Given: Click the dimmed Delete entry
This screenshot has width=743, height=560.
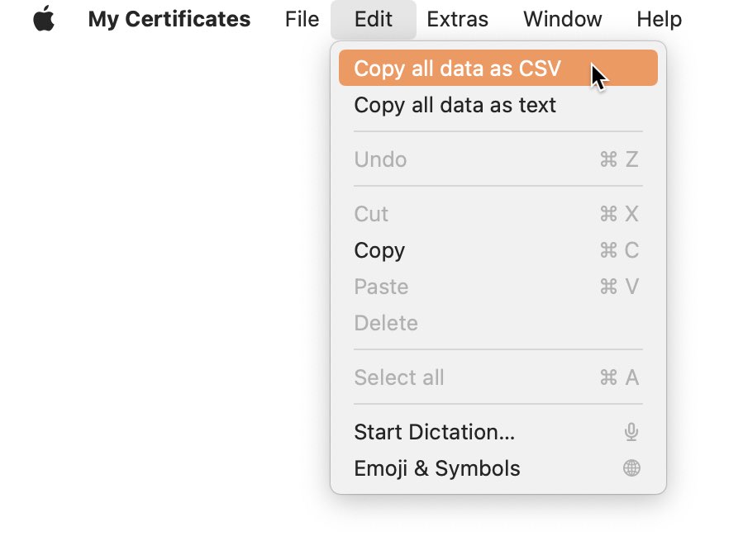Looking at the screenshot, I should [498, 323].
